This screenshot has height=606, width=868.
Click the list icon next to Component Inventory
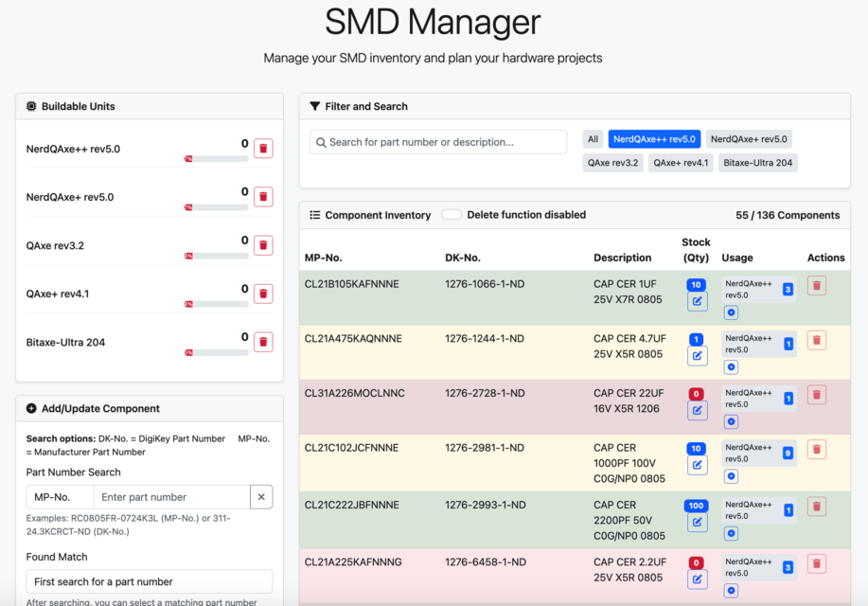(x=314, y=215)
